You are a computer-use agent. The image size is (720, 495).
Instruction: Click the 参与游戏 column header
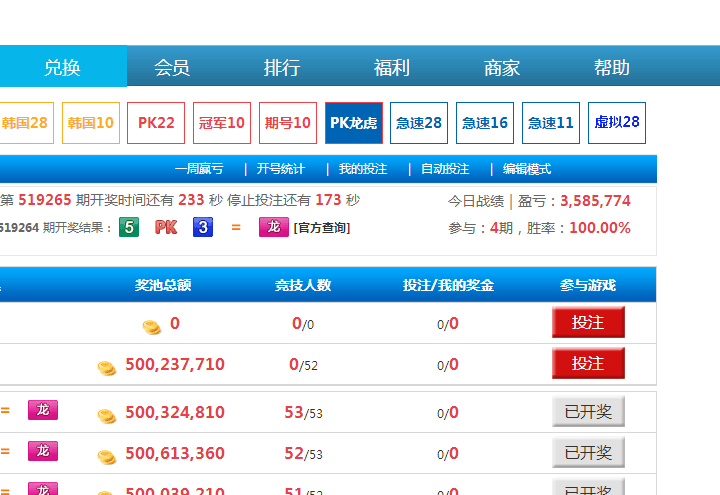588,285
